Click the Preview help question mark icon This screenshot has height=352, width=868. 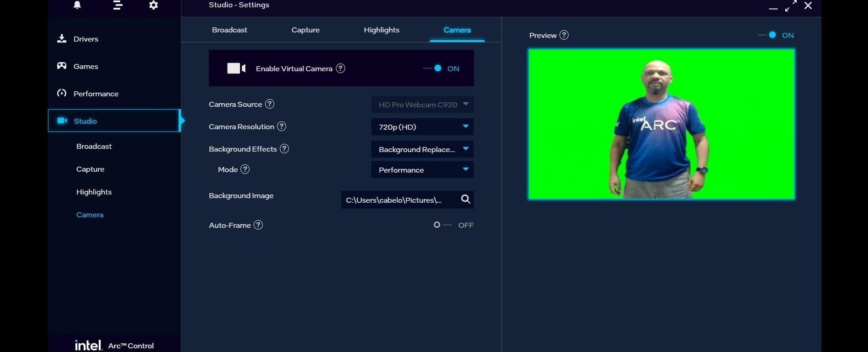coord(564,35)
